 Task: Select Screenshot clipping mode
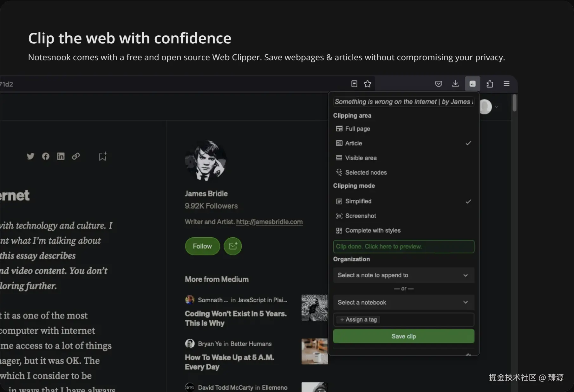[404, 216]
